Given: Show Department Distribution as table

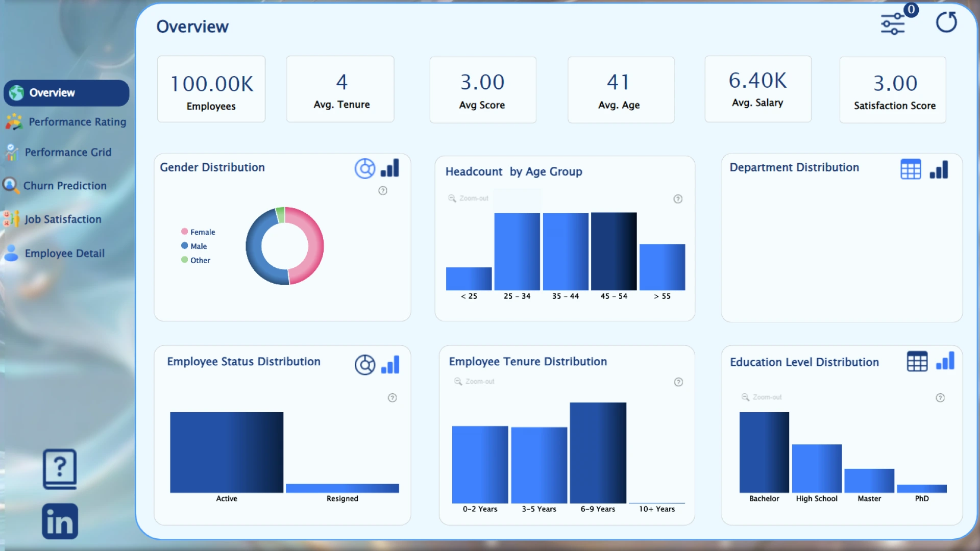Looking at the screenshot, I should (911, 169).
